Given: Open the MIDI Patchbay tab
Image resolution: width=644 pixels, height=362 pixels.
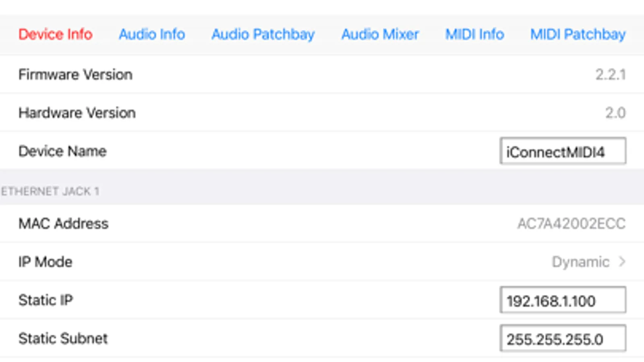Looking at the screenshot, I should (578, 35).
